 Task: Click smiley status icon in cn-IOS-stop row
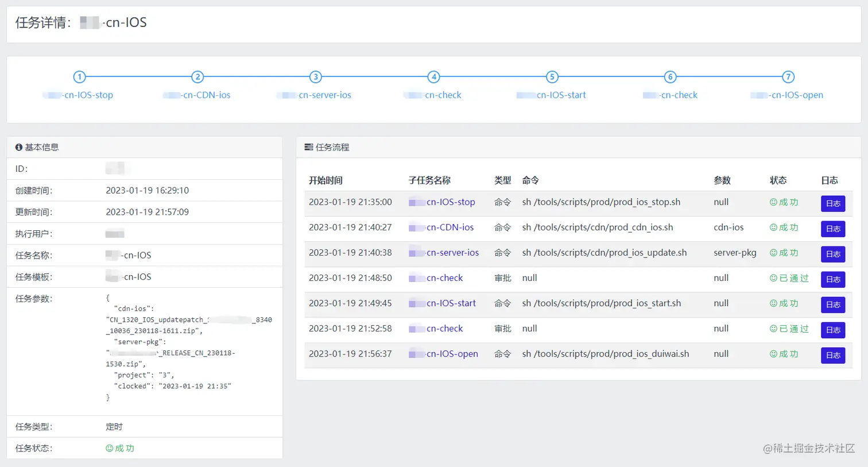click(773, 202)
